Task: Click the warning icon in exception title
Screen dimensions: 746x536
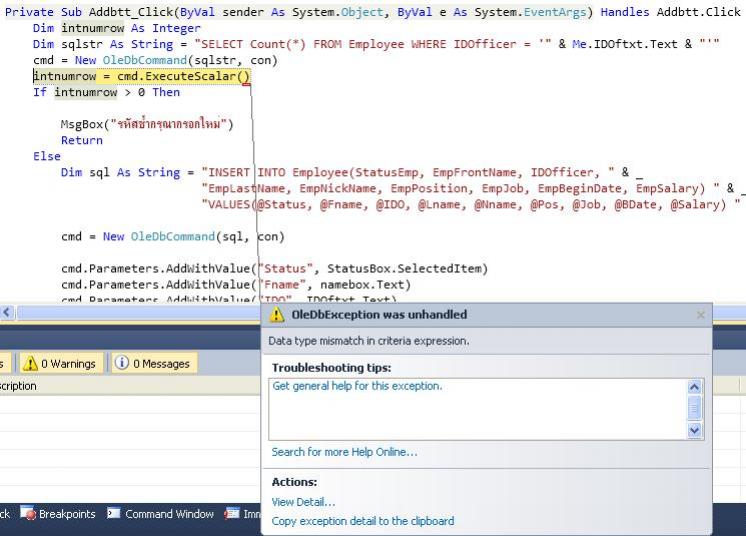Action: 277,315
